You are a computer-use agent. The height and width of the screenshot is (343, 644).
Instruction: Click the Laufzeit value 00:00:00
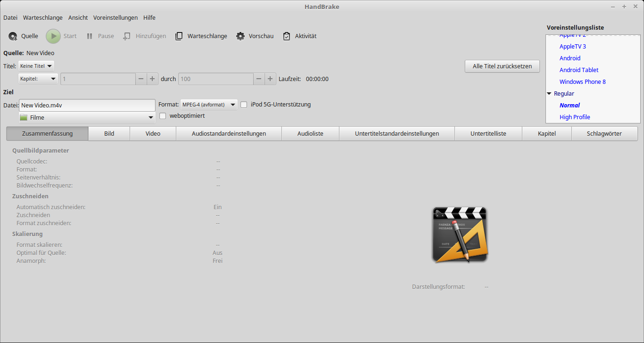pos(317,79)
